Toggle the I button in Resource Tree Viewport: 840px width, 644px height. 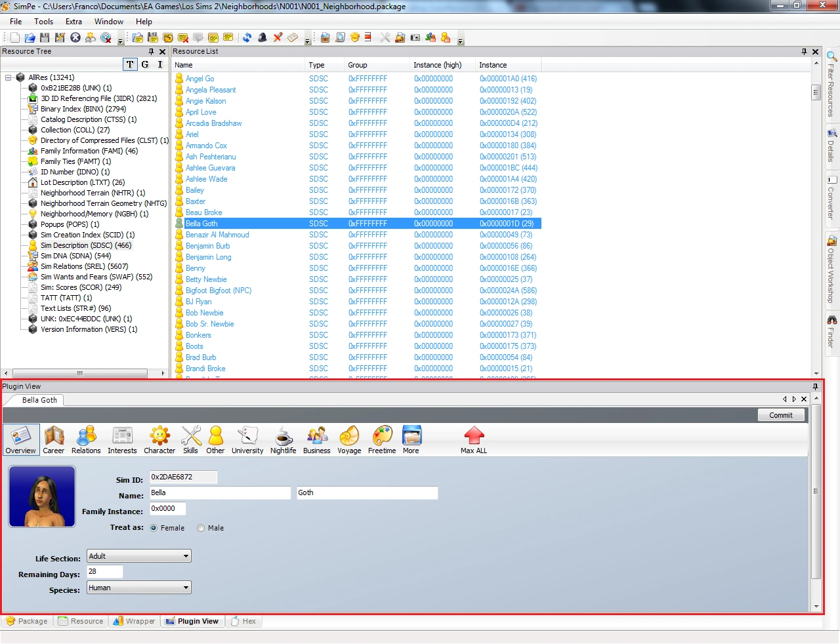pyautogui.click(x=160, y=64)
